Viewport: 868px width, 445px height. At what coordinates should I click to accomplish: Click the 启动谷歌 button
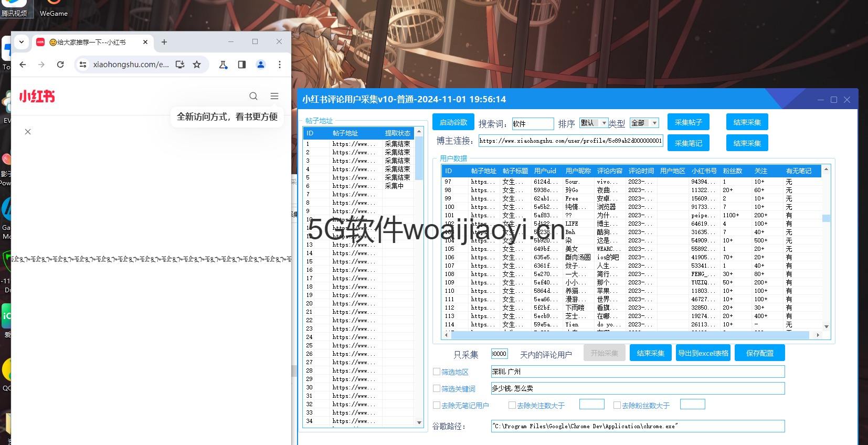point(453,122)
